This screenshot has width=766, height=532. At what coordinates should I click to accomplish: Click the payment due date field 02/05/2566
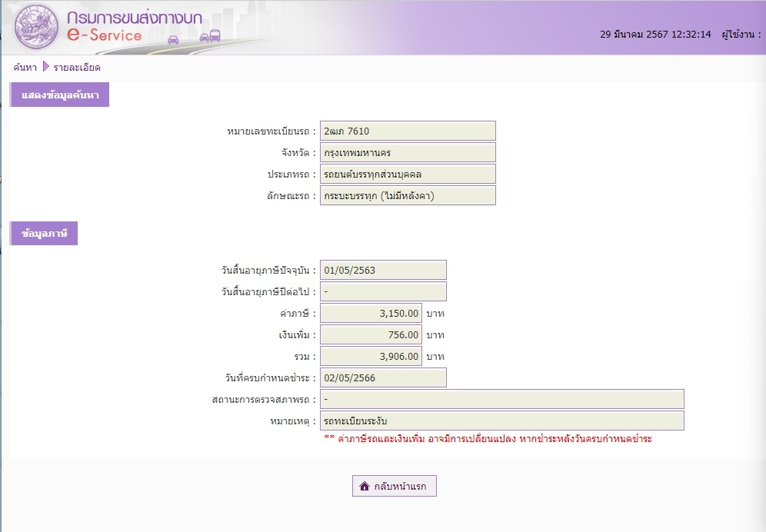(x=383, y=377)
